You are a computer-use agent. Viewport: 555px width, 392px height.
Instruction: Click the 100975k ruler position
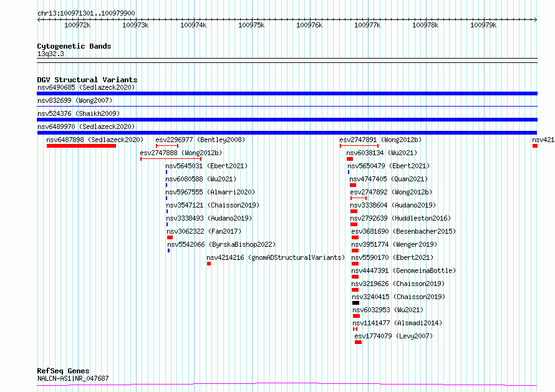pos(251,25)
